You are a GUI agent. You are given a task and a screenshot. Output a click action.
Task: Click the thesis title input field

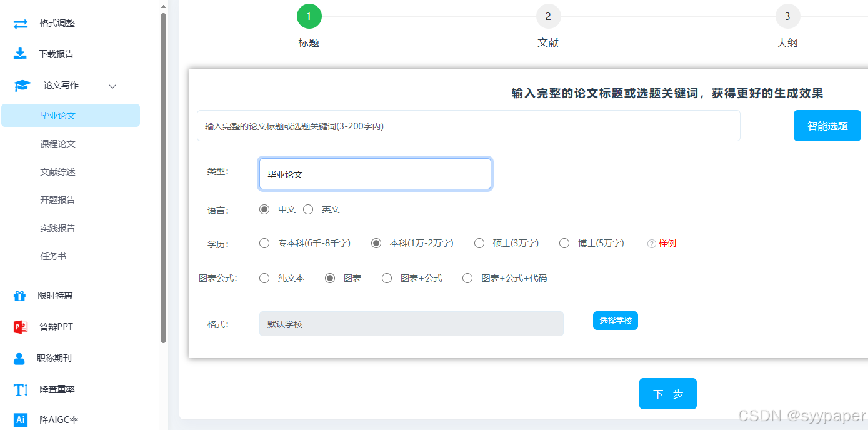point(469,126)
